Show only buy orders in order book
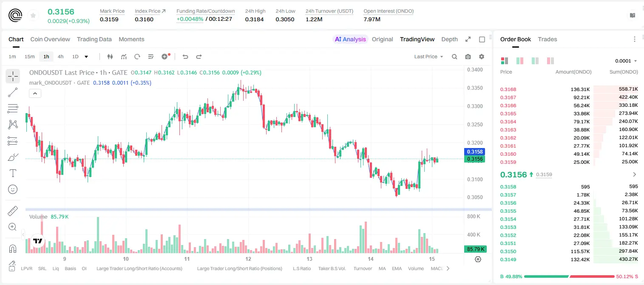Image resolution: width=644 pixels, height=285 pixels. click(x=535, y=61)
